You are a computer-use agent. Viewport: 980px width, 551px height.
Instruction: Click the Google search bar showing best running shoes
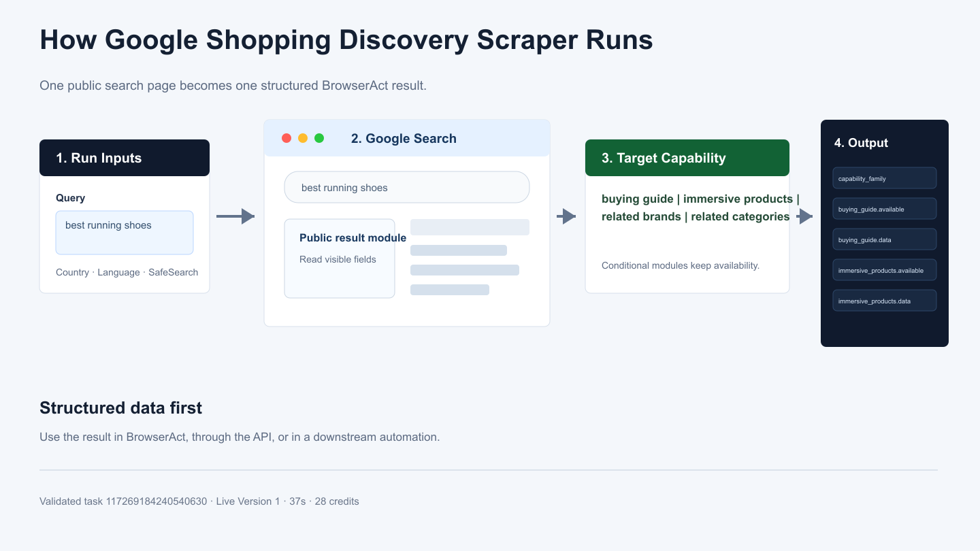pyautogui.click(x=407, y=187)
